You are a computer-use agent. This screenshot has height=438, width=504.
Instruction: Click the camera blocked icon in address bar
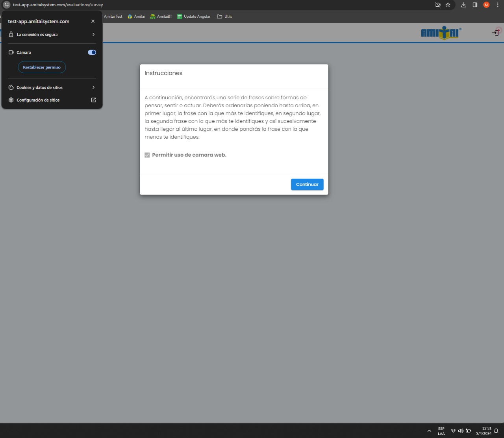437,5
